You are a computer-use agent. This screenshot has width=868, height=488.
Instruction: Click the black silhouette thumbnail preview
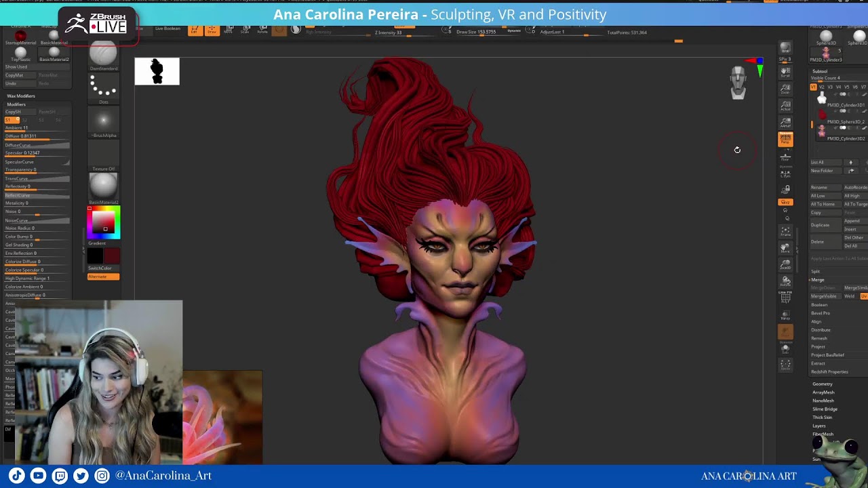tap(157, 71)
